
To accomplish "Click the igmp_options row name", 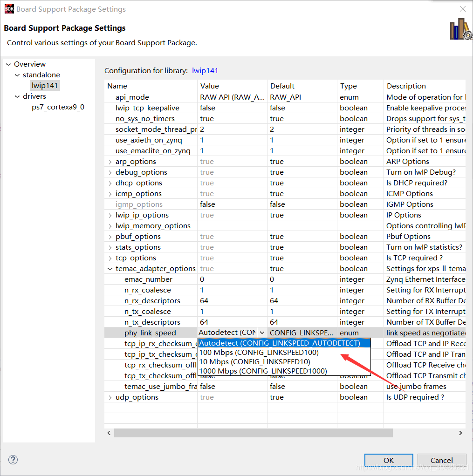I will [x=139, y=204].
